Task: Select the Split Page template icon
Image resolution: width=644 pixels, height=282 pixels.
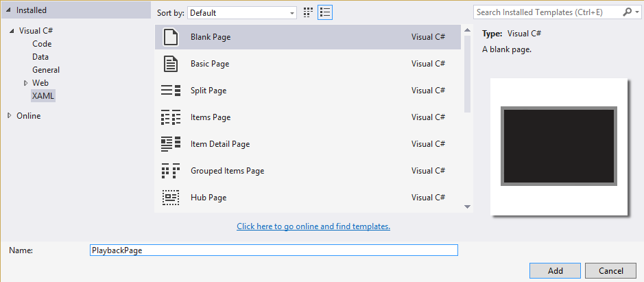Action: 171,91
